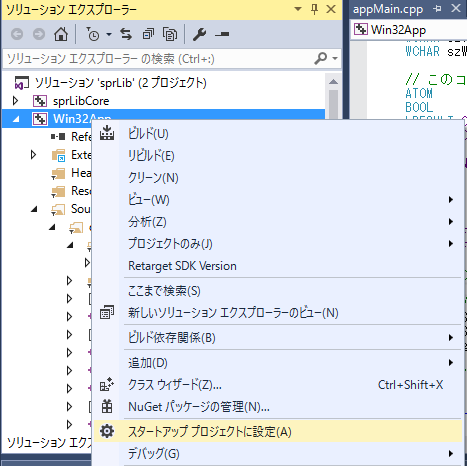Open the Solution Explorer window position dropdown
Viewport: 467px width, 466px height.
click(x=298, y=9)
